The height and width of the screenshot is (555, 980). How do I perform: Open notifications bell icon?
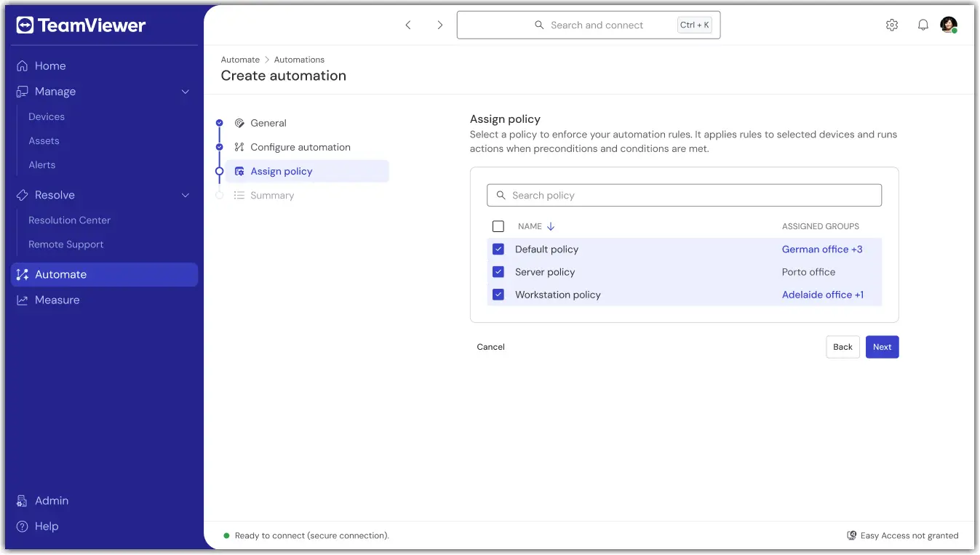[923, 25]
